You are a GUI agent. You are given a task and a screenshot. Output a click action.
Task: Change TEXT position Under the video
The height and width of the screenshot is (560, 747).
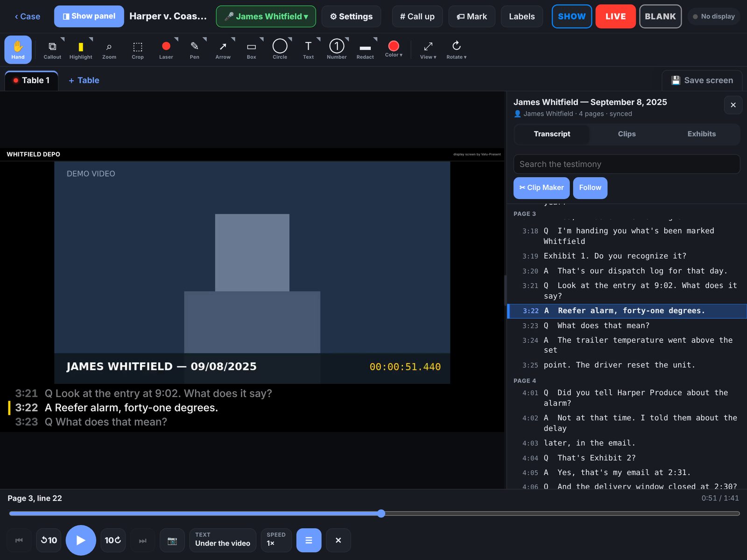click(223, 540)
